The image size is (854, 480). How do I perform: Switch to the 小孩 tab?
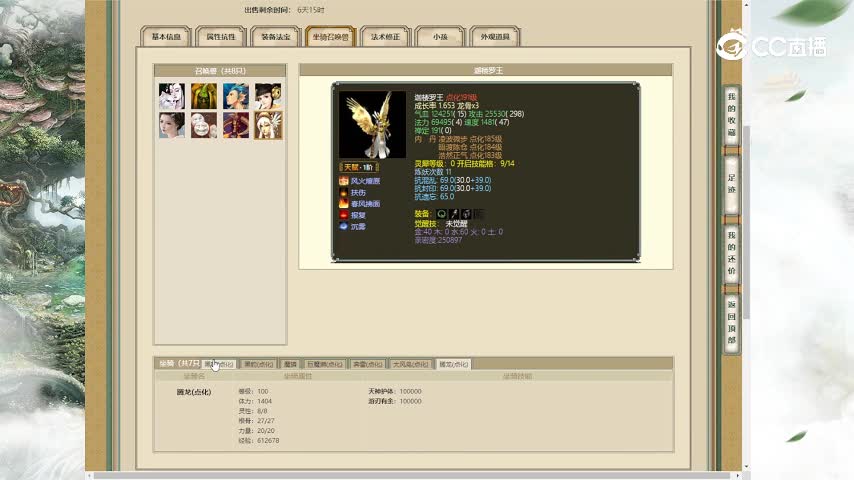[x=440, y=37]
